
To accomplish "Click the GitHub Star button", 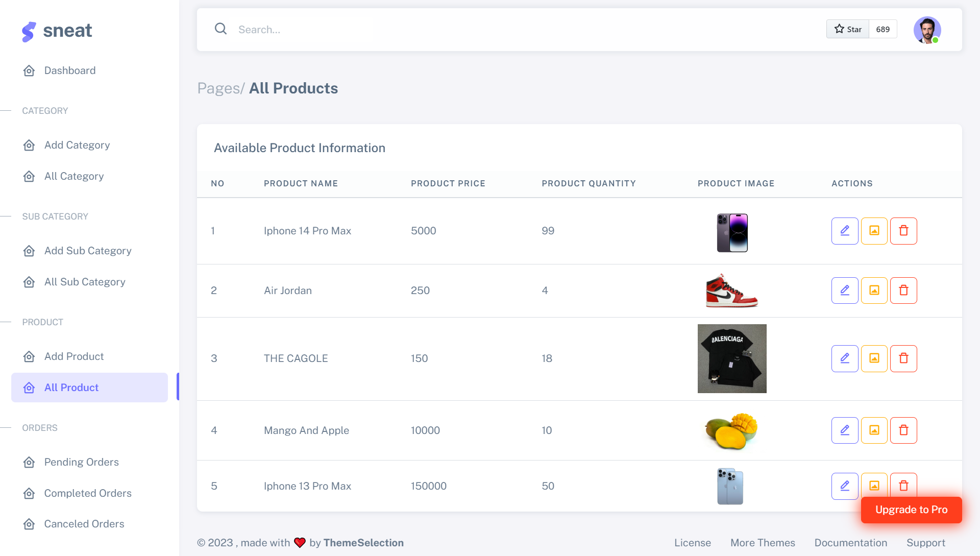I will tap(848, 29).
